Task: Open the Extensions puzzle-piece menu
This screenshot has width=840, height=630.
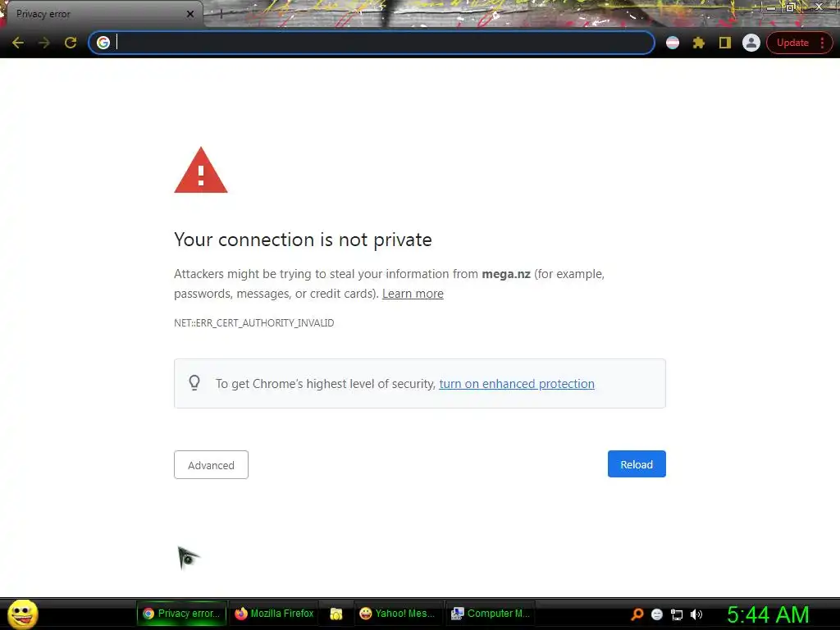Action: [699, 43]
